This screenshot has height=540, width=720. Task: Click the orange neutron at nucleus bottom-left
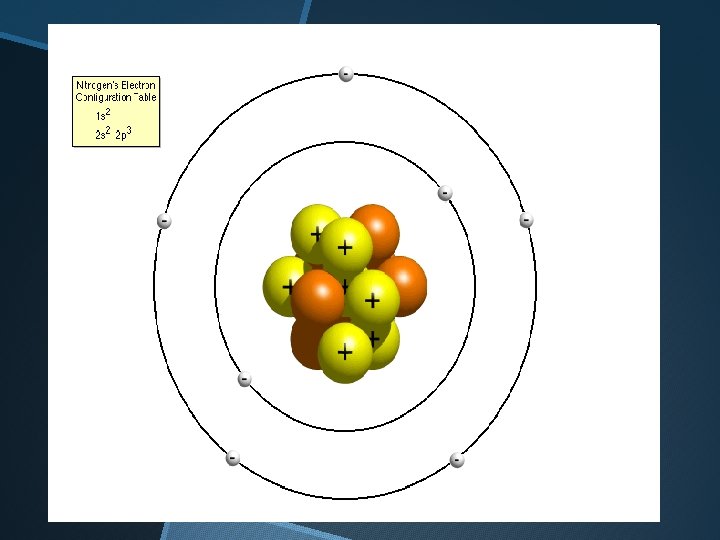pyautogui.click(x=305, y=344)
